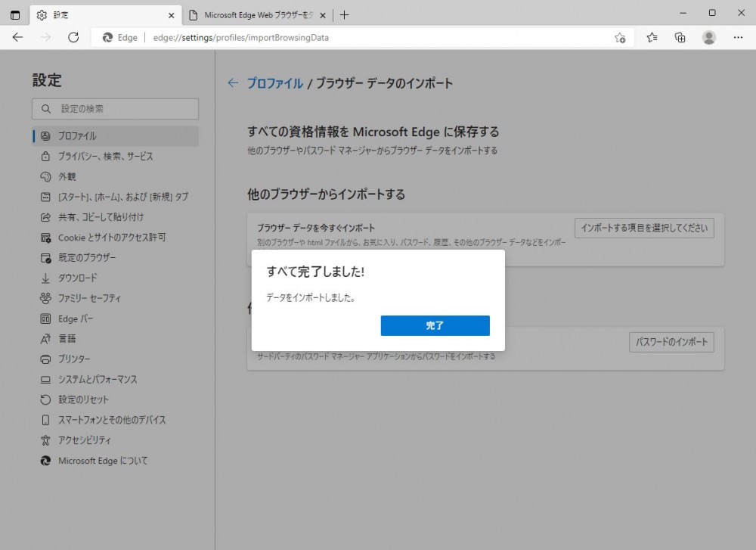Click the cookie icon next to Cookie
756x550 pixels.
45,238
